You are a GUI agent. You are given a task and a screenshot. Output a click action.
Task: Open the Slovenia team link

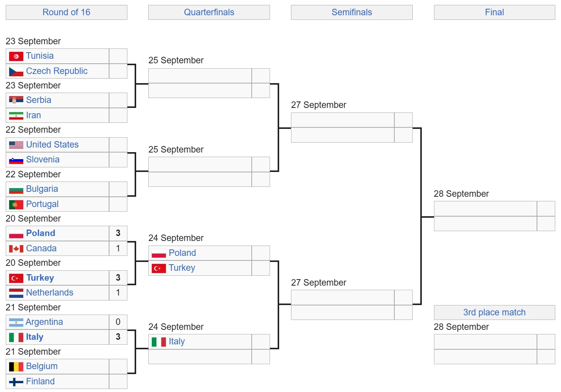point(43,159)
